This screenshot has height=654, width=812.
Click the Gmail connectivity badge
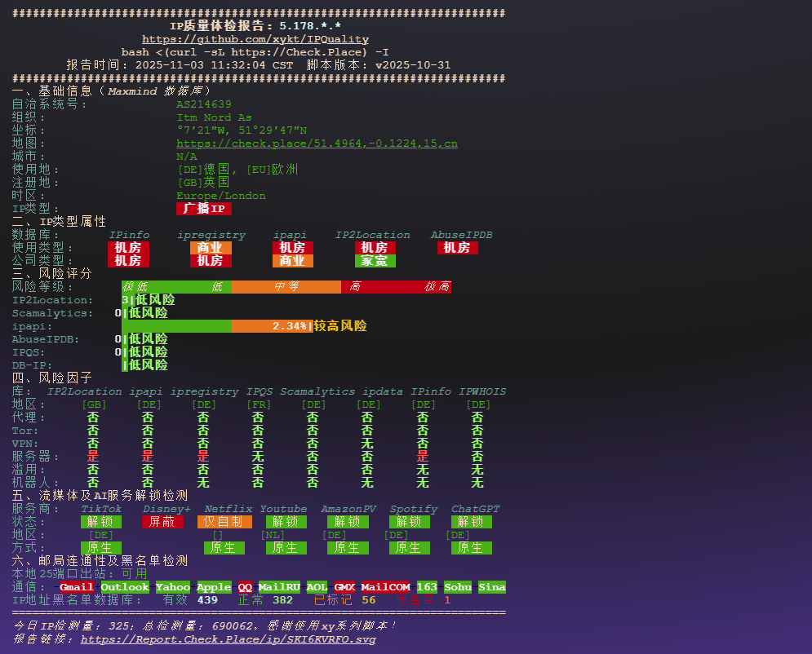pyautogui.click(x=76, y=586)
